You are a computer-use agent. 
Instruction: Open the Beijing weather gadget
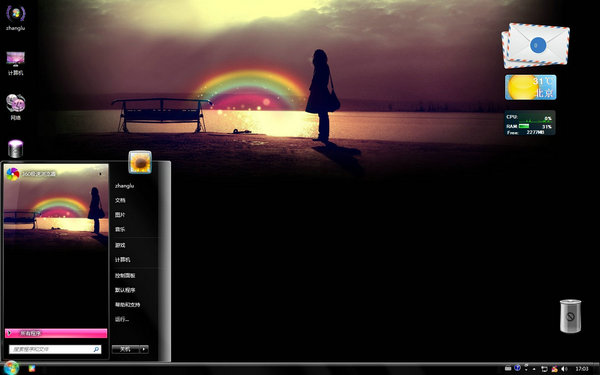[x=530, y=87]
